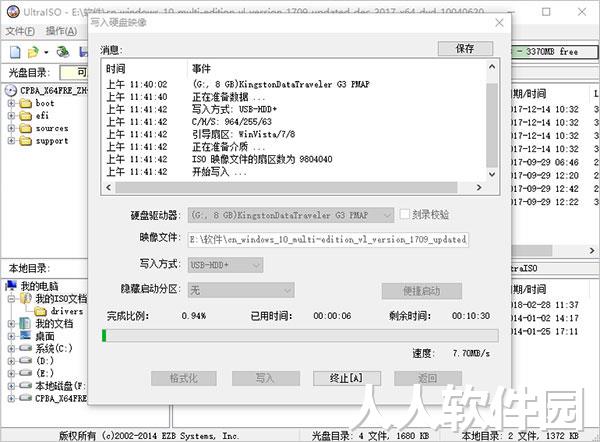Click the disc icon beside CPBA_X64FRE root
Viewport: 600px width, 442px height.
coord(11,91)
